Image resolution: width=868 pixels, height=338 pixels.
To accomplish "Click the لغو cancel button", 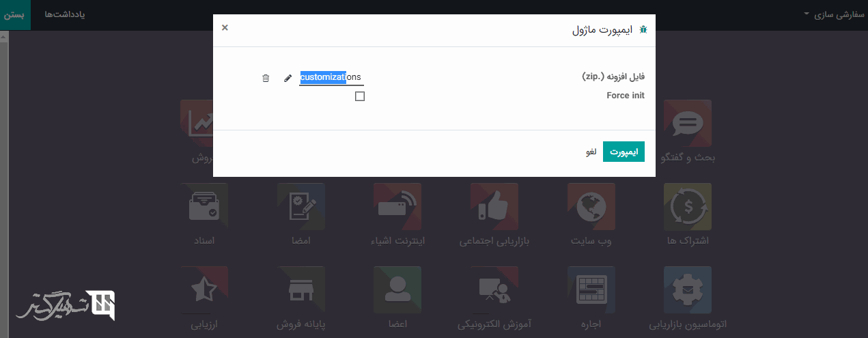I will pos(591,152).
